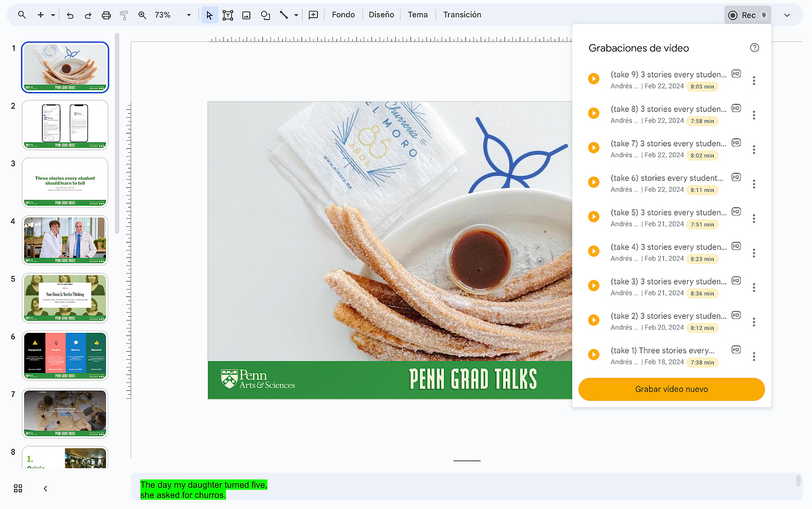Select slide 5 Your Brain thumbnail
812x509 pixels.
pos(65,298)
